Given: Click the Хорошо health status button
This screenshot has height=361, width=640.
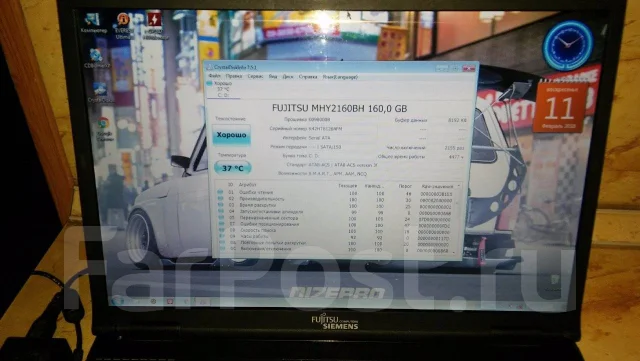Looking at the screenshot, I should tap(231, 135).
